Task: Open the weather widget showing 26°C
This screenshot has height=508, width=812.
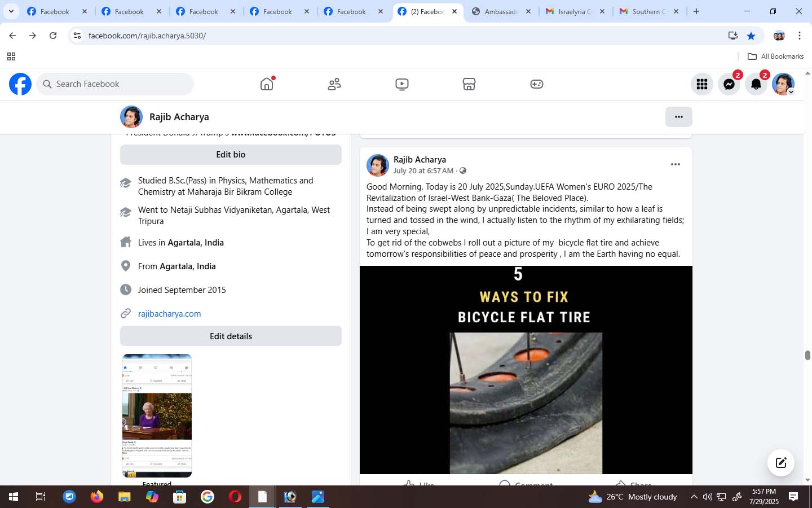Action: point(633,497)
